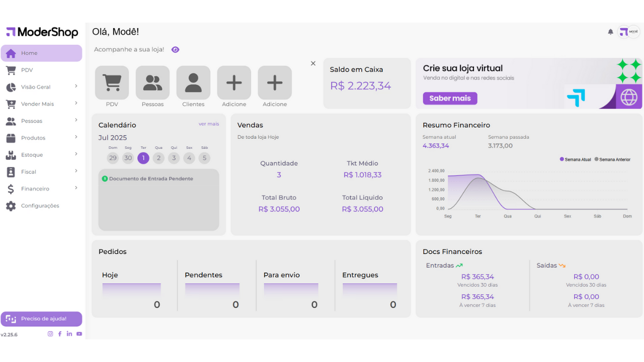This screenshot has width=644, height=362.
Task: Click the notification bell icon
Action: click(610, 32)
